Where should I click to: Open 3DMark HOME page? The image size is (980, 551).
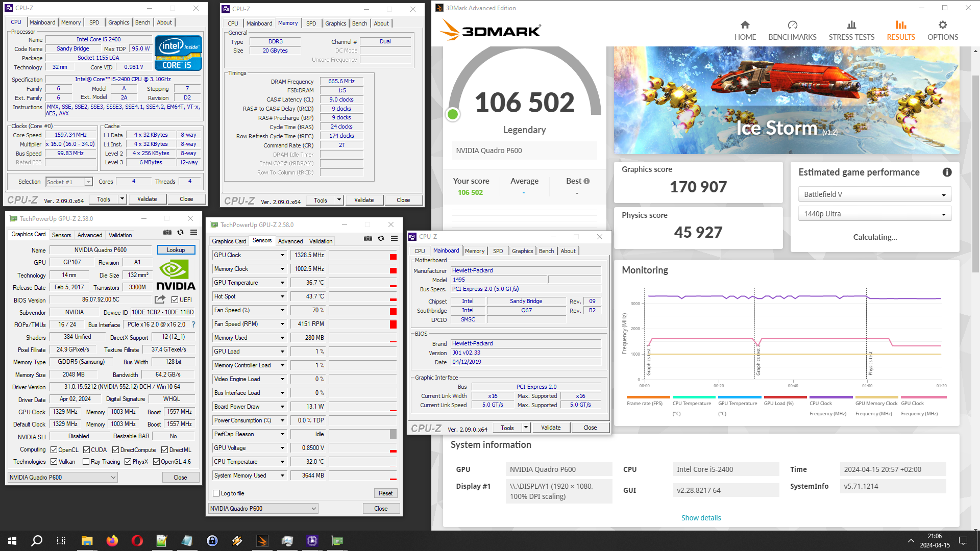745,31
